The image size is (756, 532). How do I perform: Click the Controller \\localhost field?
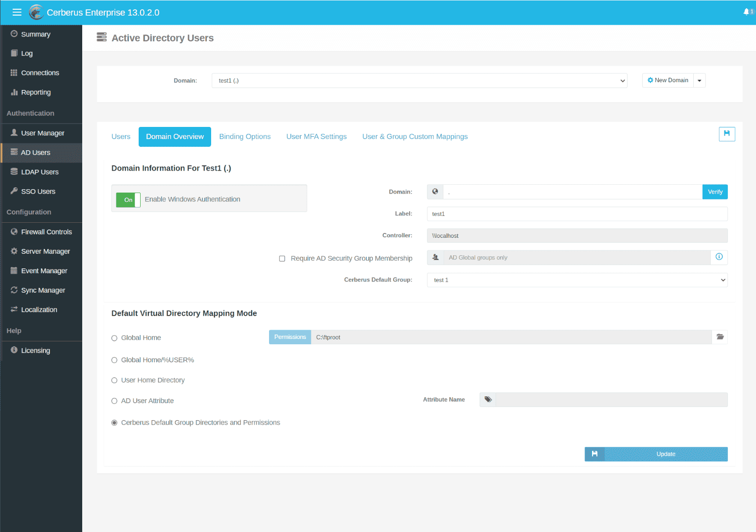(577, 235)
